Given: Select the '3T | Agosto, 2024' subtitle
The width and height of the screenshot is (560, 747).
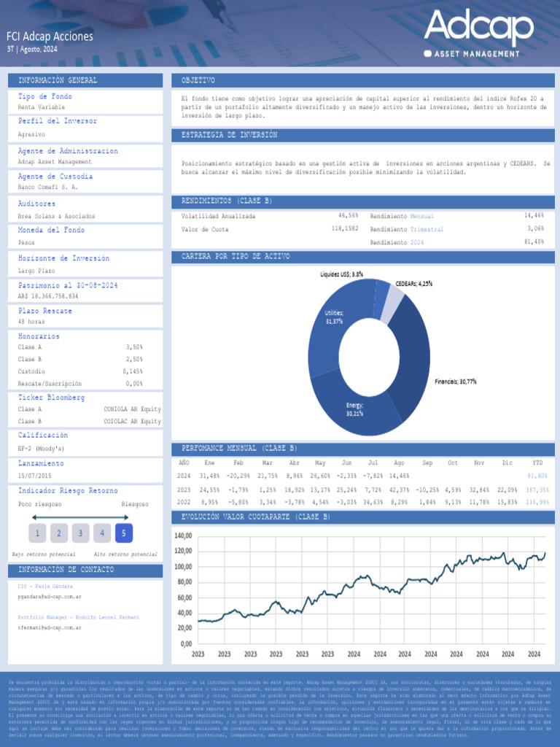Looking at the screenshot, I should [x=32, y=49].
